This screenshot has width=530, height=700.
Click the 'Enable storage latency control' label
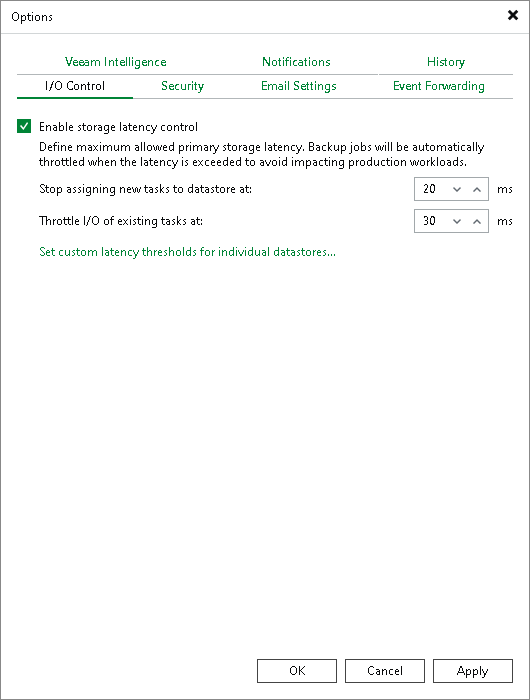(118, 127)
